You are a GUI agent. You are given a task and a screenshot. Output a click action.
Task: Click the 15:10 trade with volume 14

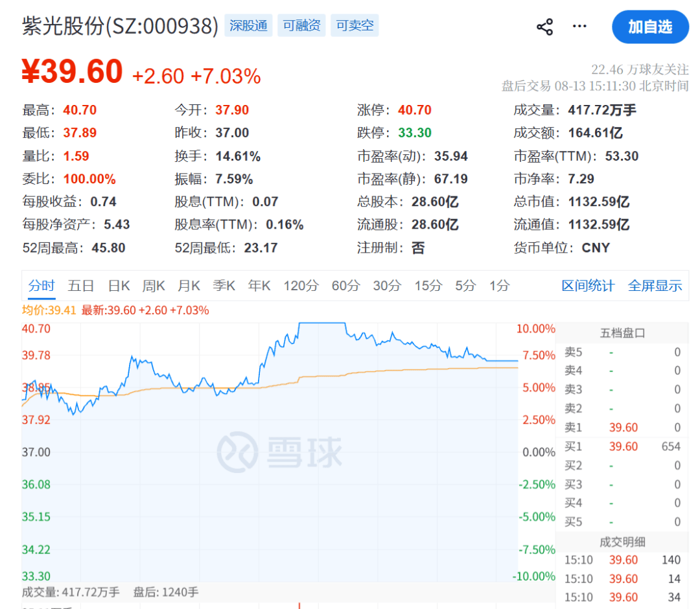(622, 579)
